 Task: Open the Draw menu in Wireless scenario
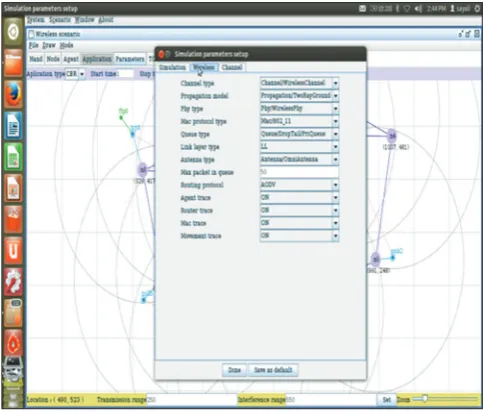(x=49, y=45)
